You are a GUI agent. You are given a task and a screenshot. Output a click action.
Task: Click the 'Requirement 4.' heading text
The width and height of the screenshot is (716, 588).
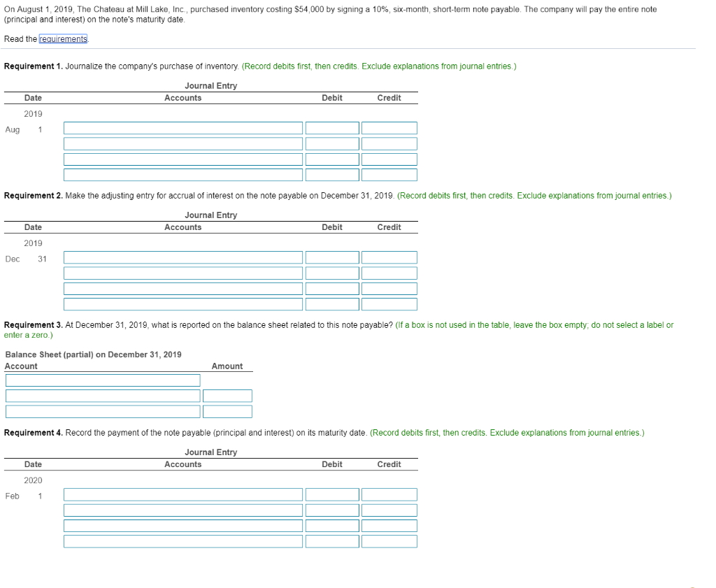(34, 432)
